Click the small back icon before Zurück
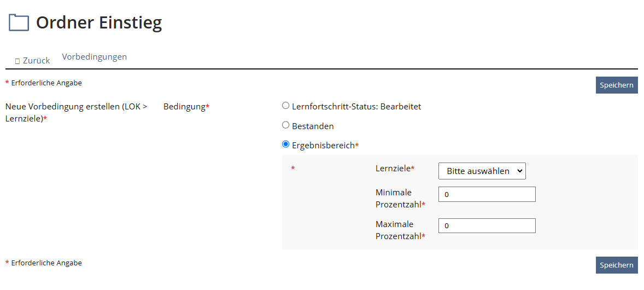The height and width of the screenshot is (290, 644). [17, 61]
